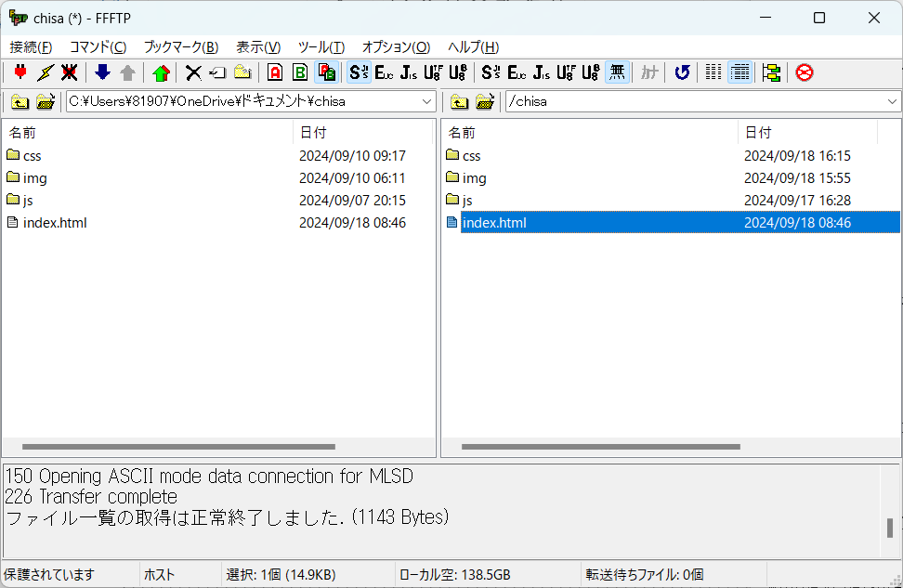Upload files using the green up arrow

(160, 72)
